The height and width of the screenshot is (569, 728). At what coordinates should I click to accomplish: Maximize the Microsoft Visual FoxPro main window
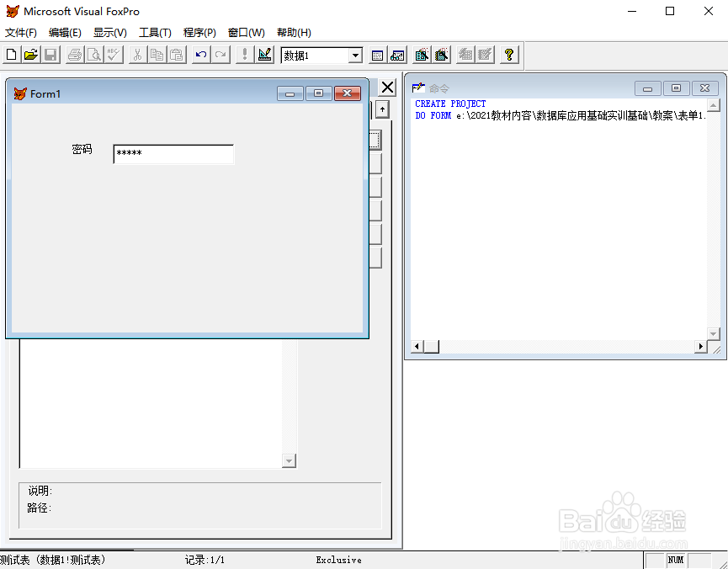pyautogui.click(x=670, y=11)
